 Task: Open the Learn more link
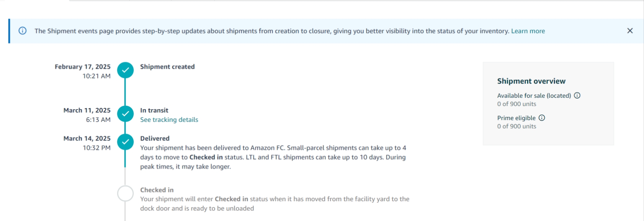point(528,31)
